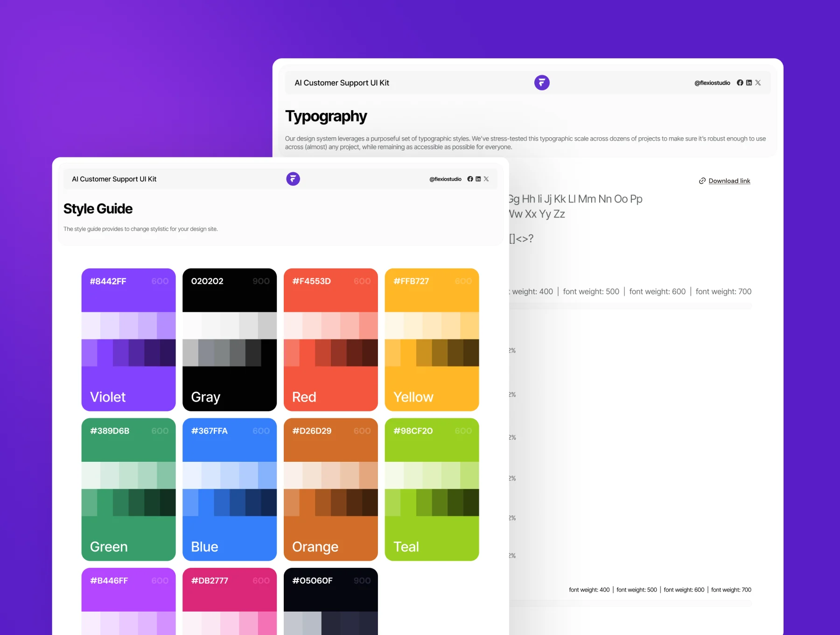Select the Orange #D26D29 swatch header
Image resolution: width=840 pixels, height=635 pixels.
point(331,440)
